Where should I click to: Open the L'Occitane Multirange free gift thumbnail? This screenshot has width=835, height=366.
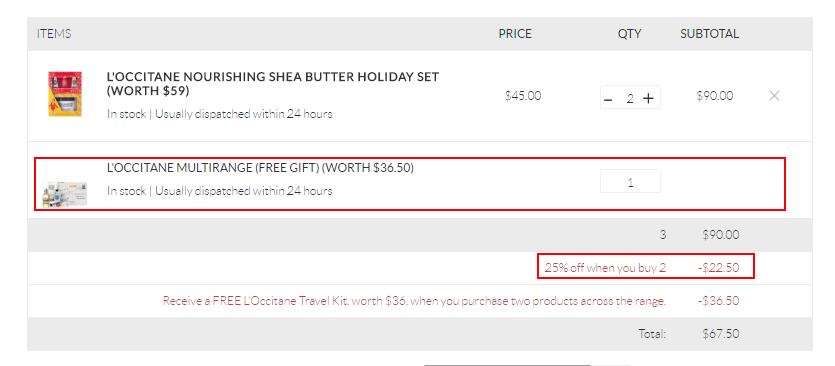(x=65, y=194)
